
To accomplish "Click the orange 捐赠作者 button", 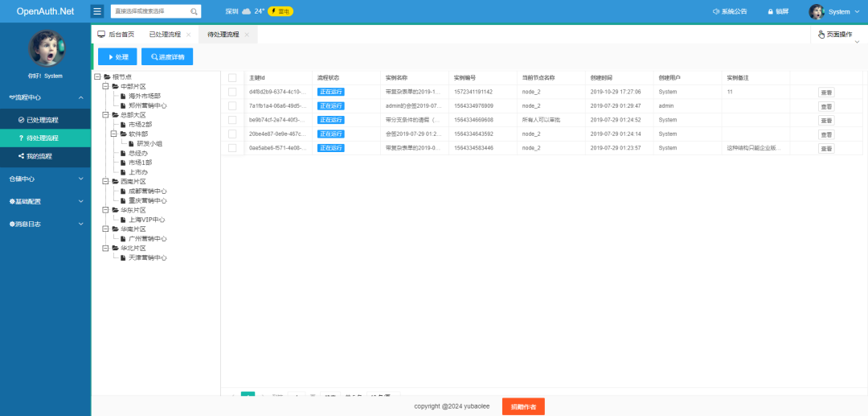I will (523, 406).
